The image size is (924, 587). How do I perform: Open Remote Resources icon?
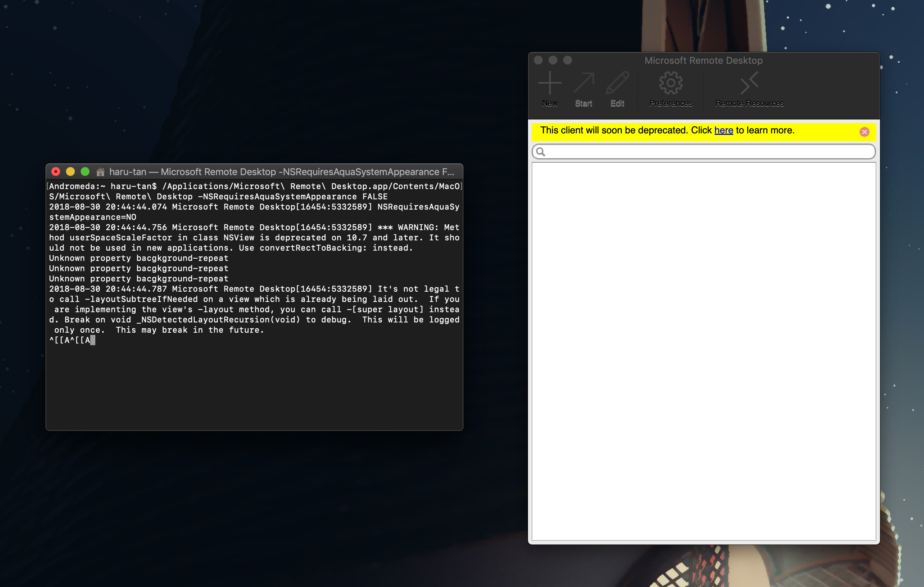(749, 83)
